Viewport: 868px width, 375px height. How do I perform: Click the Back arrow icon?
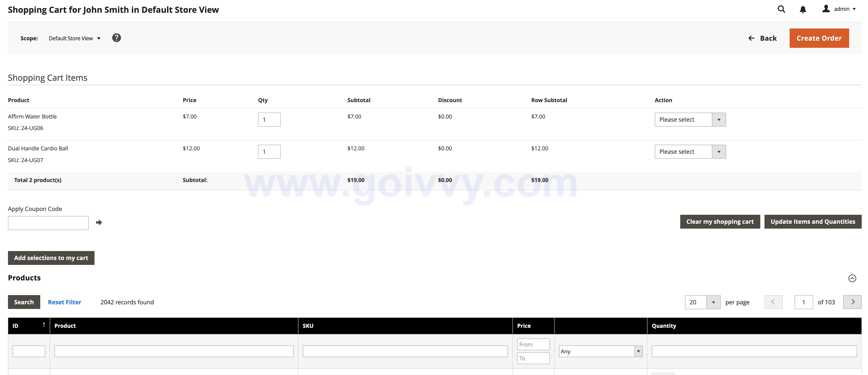pos(751,38)
